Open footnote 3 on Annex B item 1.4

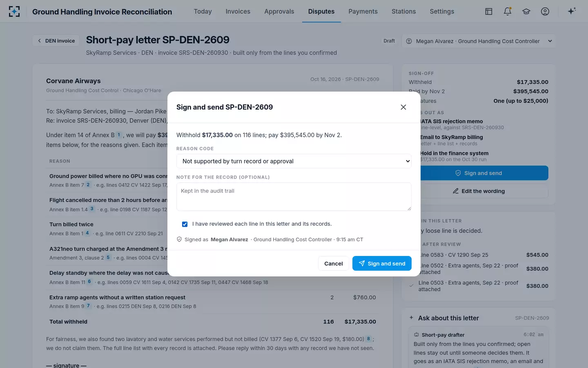click(92, 209)
